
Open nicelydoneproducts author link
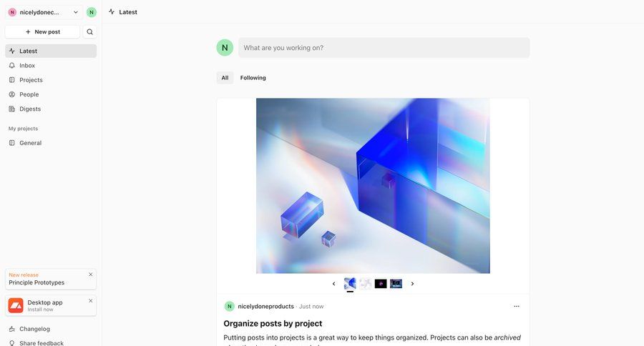click(265, 306)
